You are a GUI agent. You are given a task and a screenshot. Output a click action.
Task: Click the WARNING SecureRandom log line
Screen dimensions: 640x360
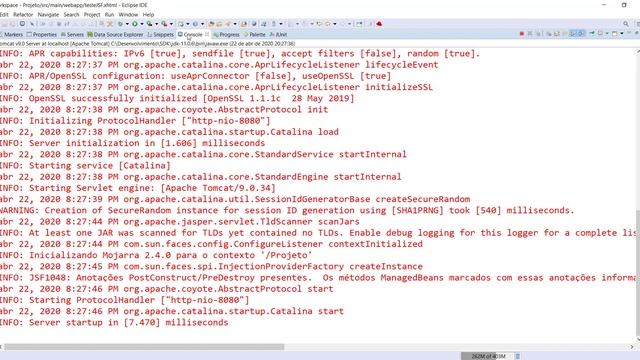coord(287,211)
